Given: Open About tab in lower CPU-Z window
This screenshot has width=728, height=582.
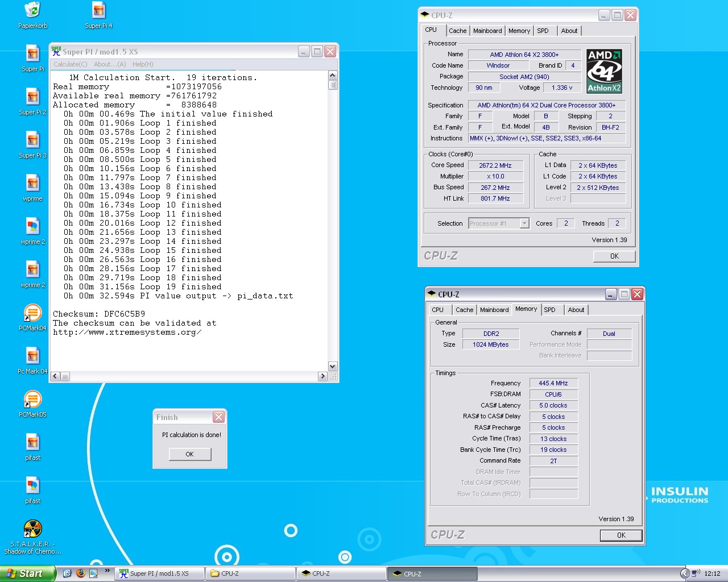Looking at the screenshot, I should 576,310.
